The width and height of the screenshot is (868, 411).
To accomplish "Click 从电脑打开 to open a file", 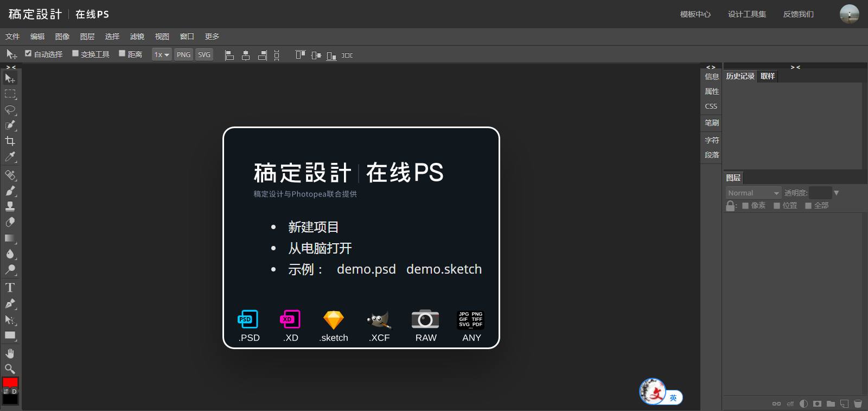I will pos(320,248).
